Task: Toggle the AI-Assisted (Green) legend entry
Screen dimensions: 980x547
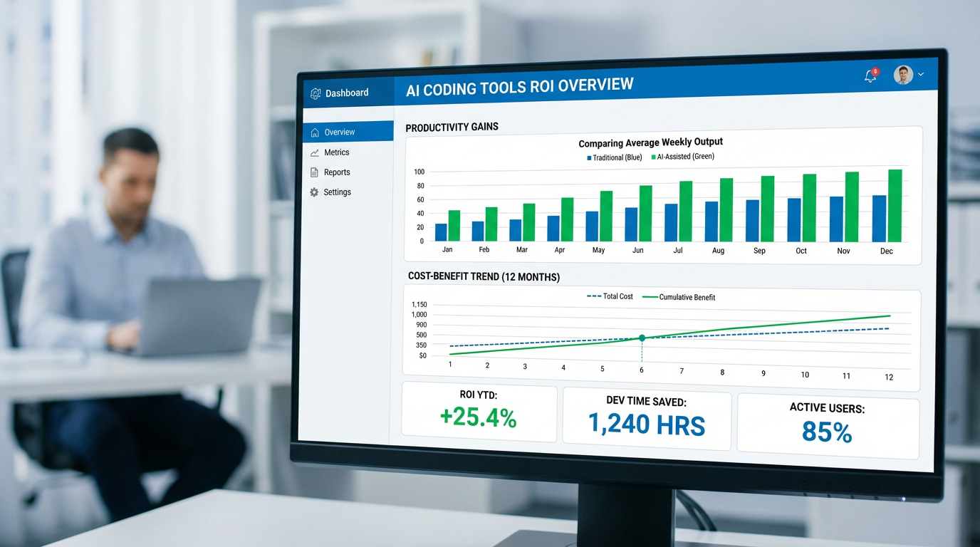Action: 682,157
